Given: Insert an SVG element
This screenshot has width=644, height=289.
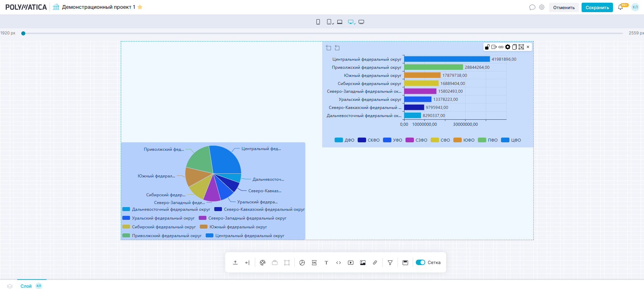Looking at the screenshot, I should point(314,263).
